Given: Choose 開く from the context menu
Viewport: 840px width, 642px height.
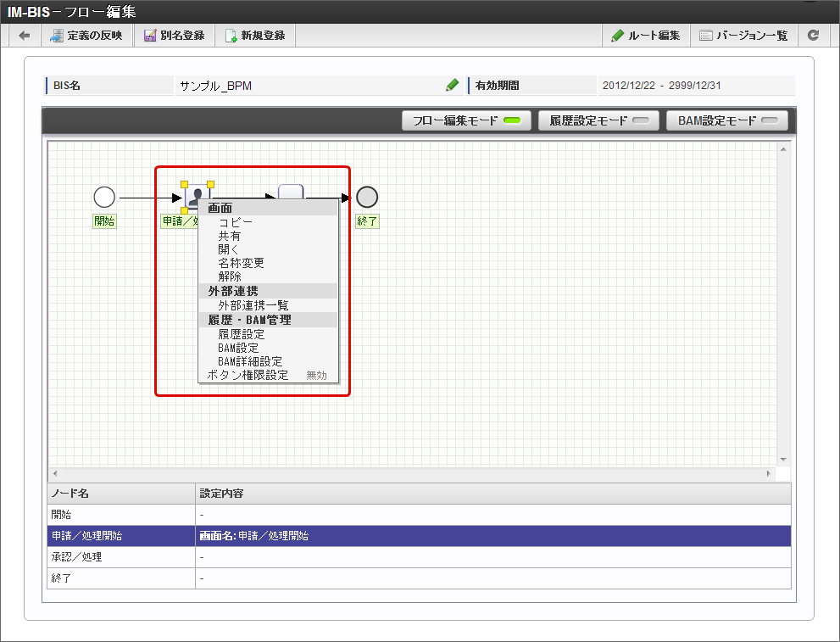Looking at the screenshot, I should coord(268,249).
